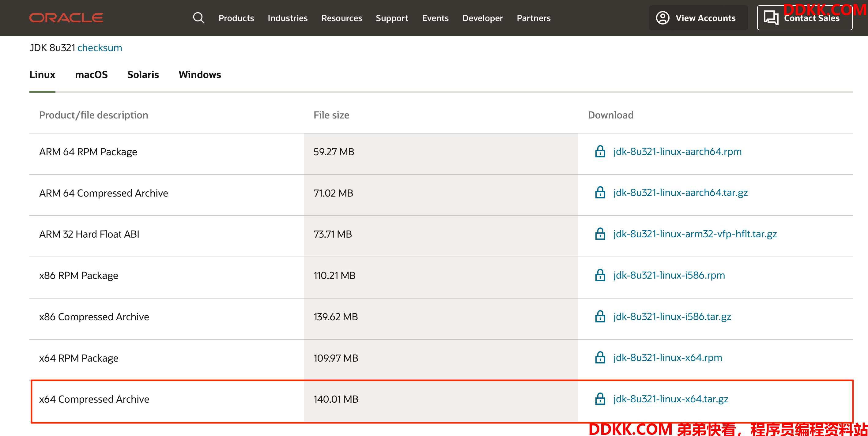Click the '140.01 MB' file size

(x=336, y=399)
